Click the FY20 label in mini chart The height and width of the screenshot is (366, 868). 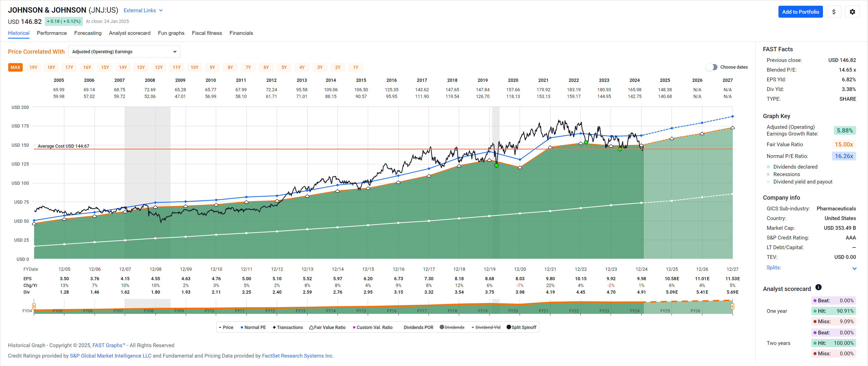(x=513, y=311)
